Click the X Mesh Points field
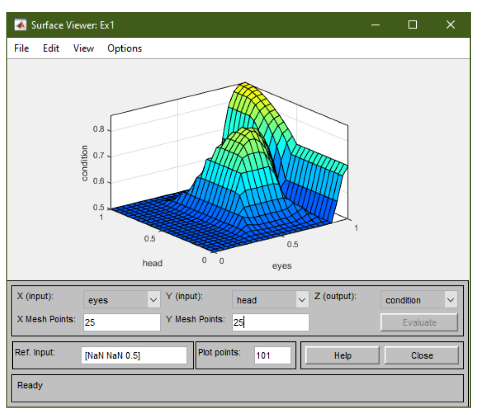This screenshot has width=484, height=415. (x=122, y=322)
